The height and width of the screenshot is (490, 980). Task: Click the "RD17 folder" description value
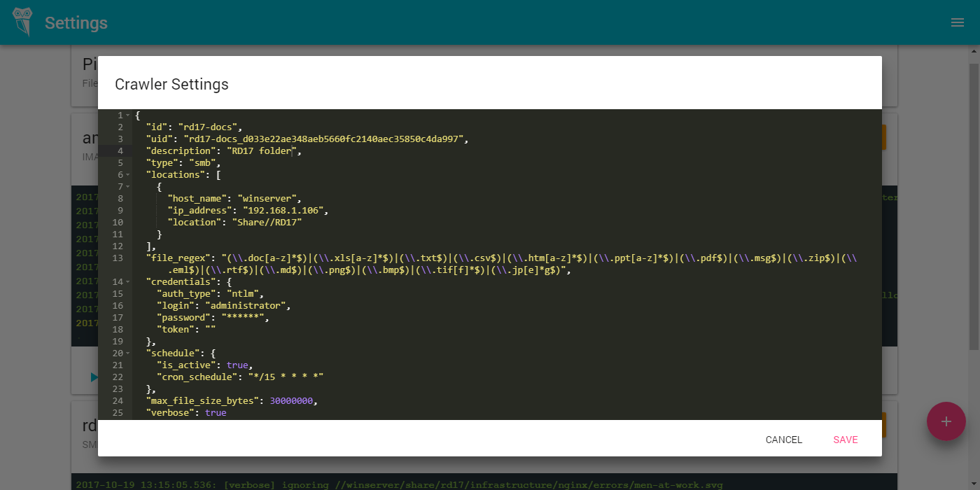[264, 151]
